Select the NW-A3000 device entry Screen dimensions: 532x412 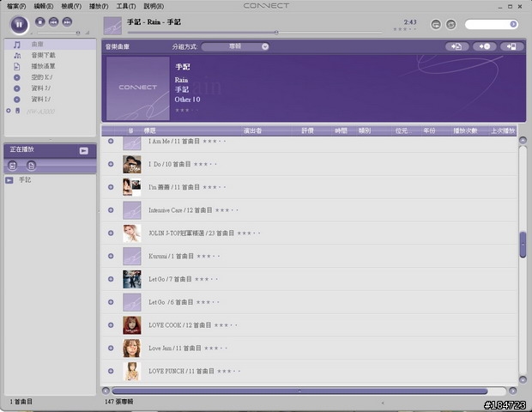click(40, 112)
